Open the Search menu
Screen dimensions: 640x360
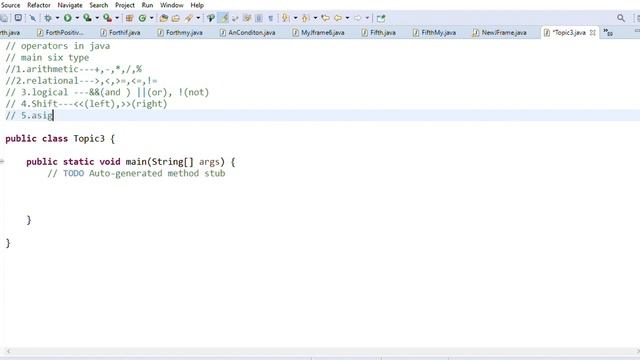point(99,5)
